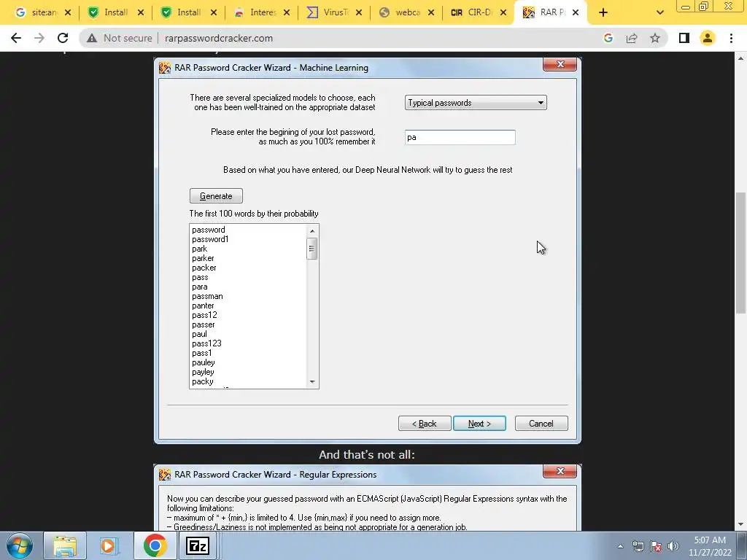Viewport: 747px width, 560px height.
Task: Select 'panter' in the word list
Action: pos(203,306)
